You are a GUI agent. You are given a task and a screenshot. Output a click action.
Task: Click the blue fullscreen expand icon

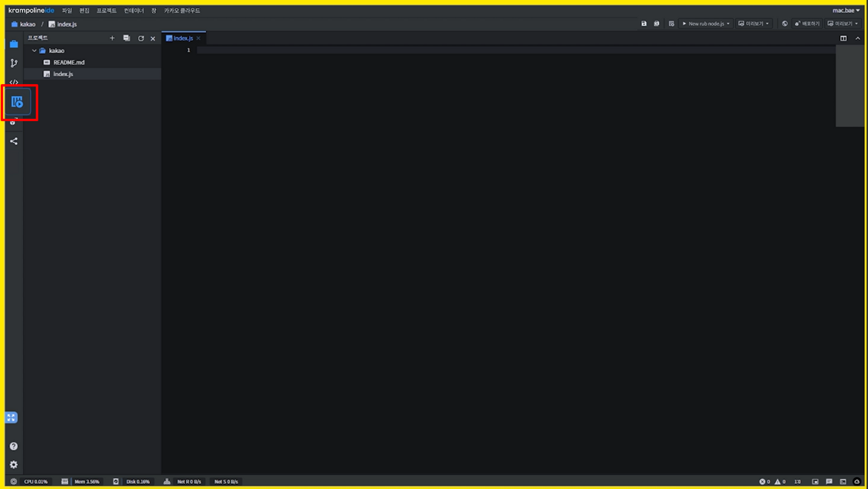pyautogui.click(x=11, y=417)
